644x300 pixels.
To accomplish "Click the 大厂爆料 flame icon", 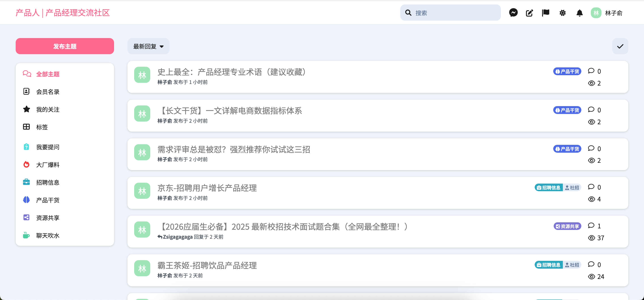I will click(26, 165).
